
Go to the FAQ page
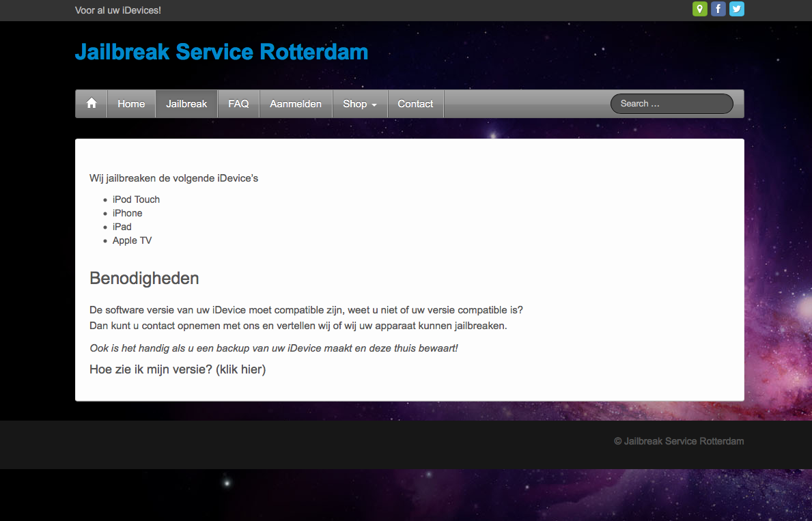[x=238, y=104]
